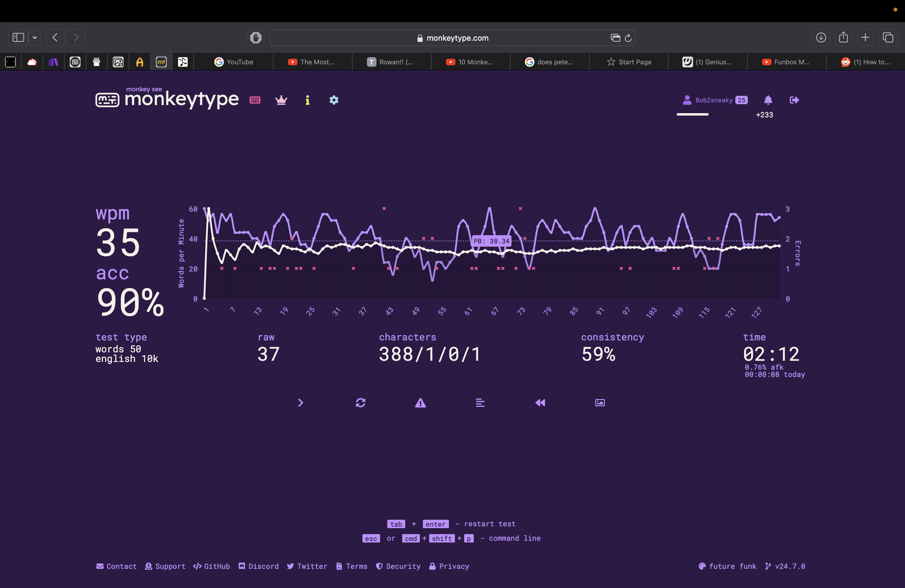
Task: Watch replay using rewind icon
Action: tap(540, 403)
